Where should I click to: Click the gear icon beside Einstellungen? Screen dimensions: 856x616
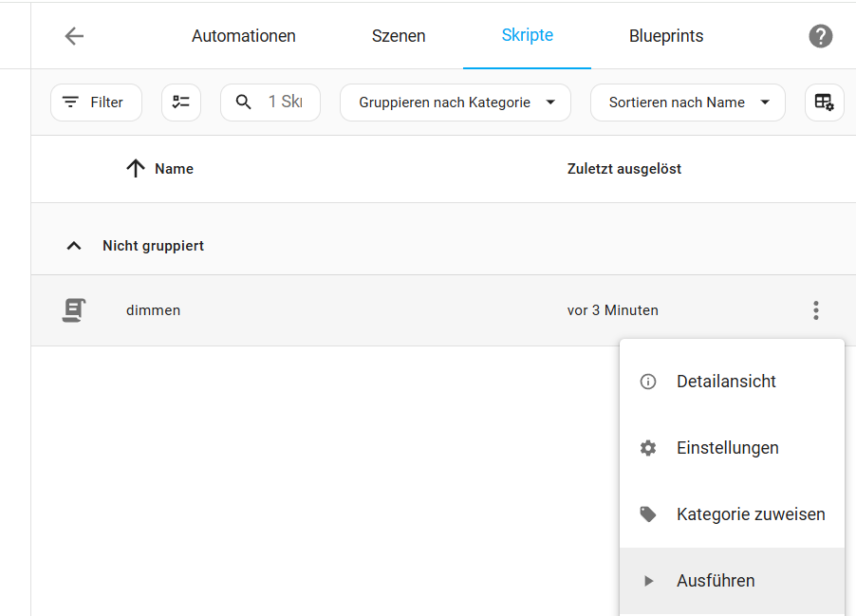[648, 448]
